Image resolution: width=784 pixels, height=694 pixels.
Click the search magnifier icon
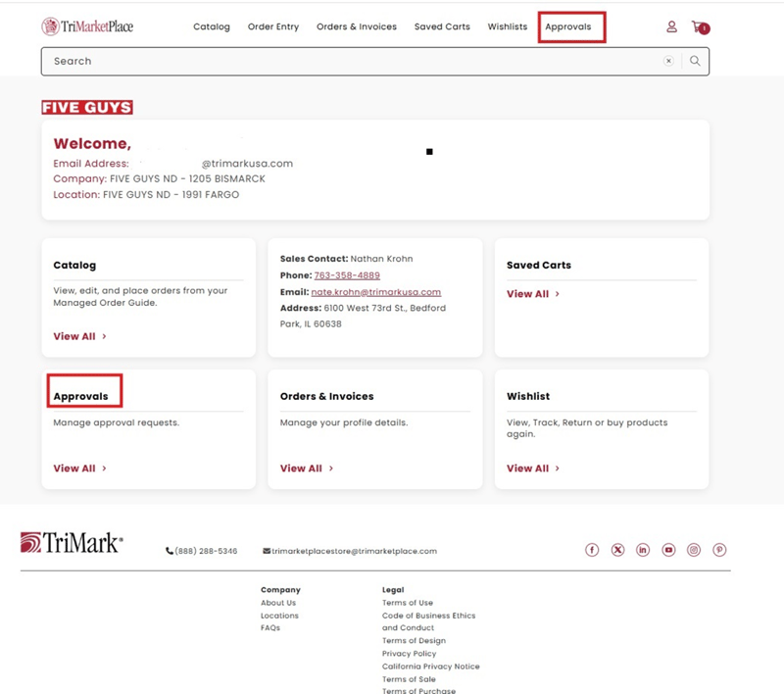pos(695,61)
